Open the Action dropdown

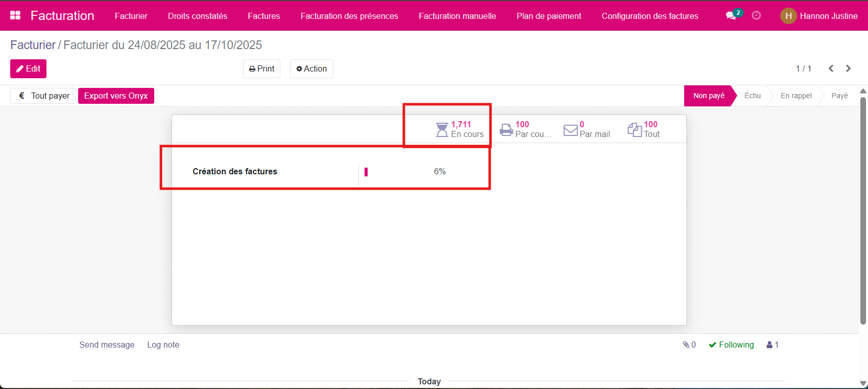coord(311,68)
